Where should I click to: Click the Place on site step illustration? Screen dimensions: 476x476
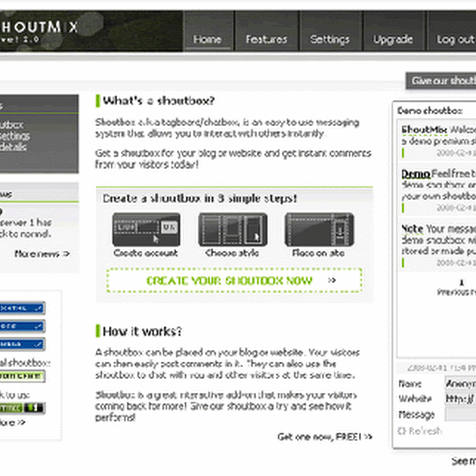click(320, 230)
